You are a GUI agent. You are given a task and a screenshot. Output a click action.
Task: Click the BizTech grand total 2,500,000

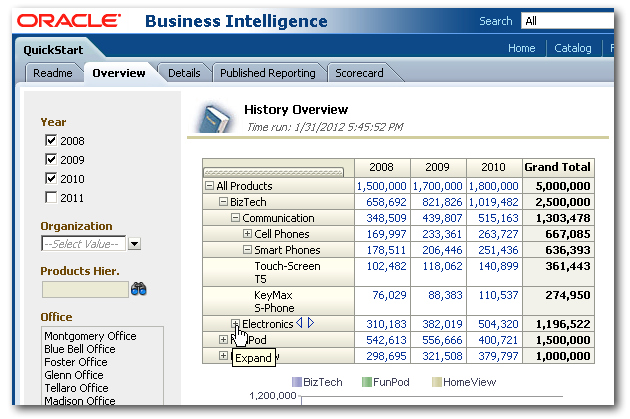point(562,202)
